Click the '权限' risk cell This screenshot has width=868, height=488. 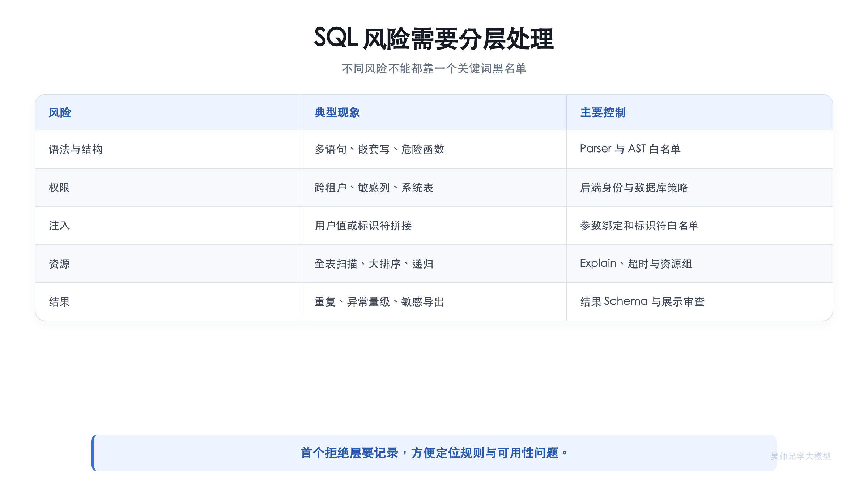168,188
